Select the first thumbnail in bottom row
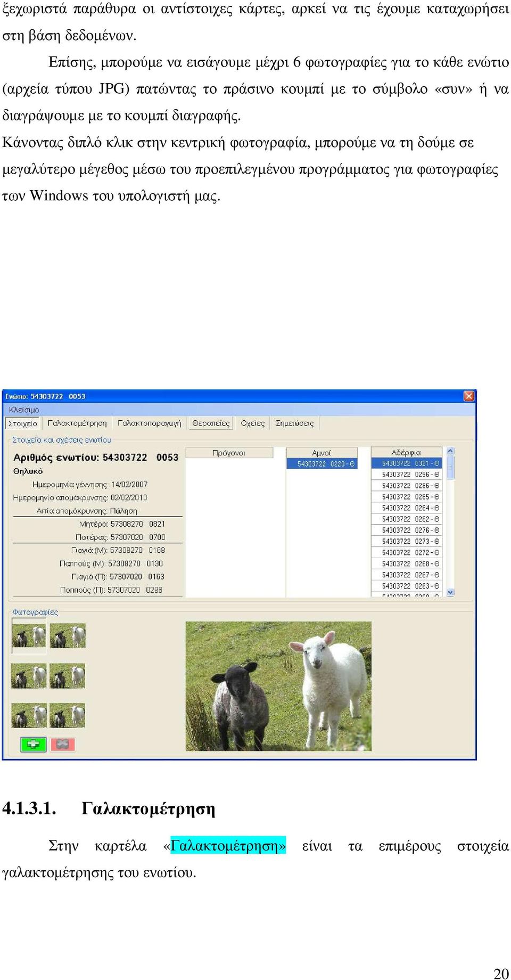The width and height of the screenshot is (511, 980). [29, 715]
